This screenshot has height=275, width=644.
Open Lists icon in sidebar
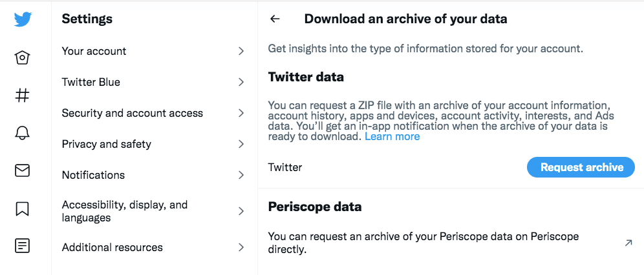pyautogui.click(x=22, y=246)
